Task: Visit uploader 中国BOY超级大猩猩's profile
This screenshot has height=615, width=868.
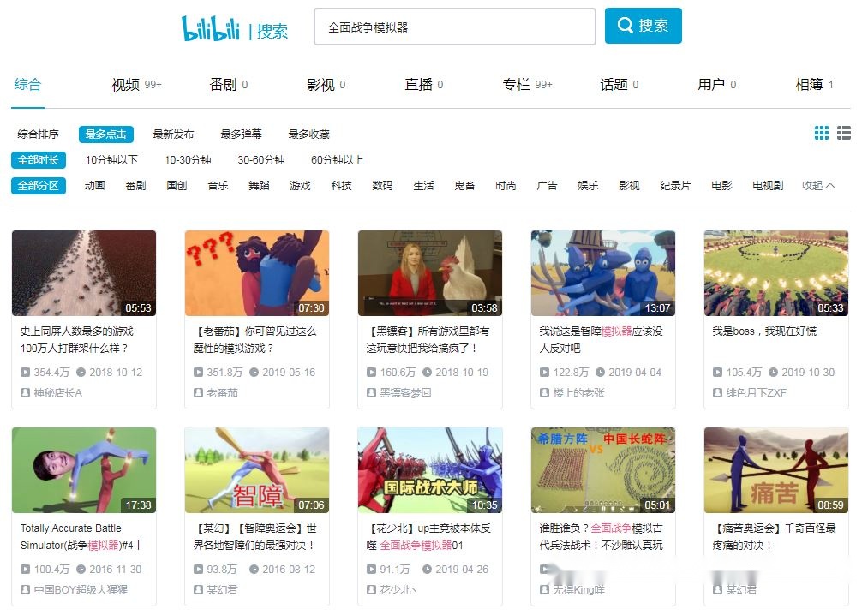Action: pos(81,589)
